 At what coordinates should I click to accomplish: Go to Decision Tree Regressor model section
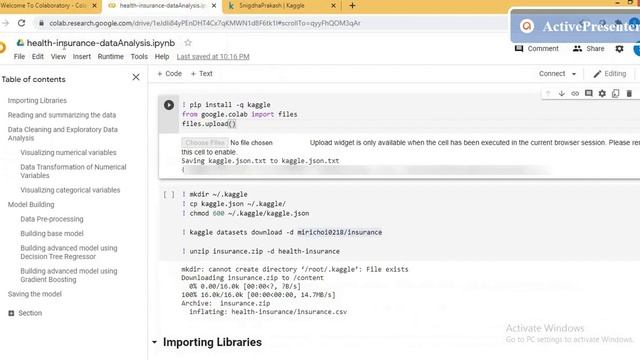tap(69, 252)
